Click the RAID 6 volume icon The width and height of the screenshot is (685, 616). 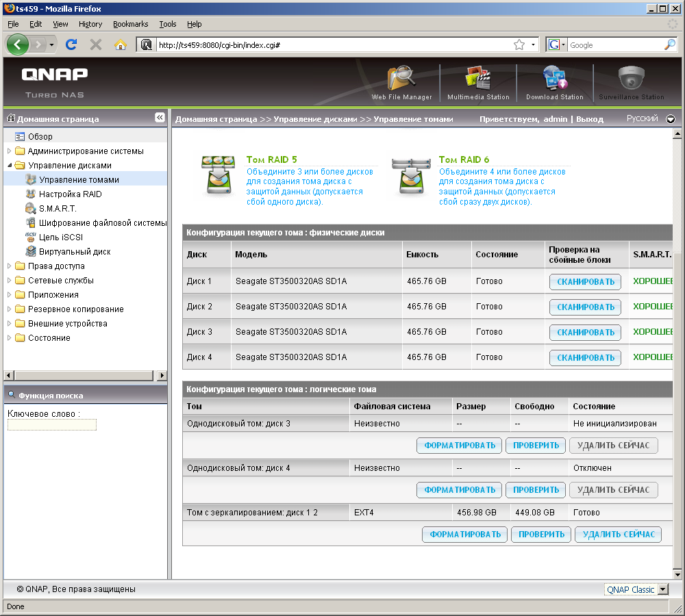(x=411, y=177)
